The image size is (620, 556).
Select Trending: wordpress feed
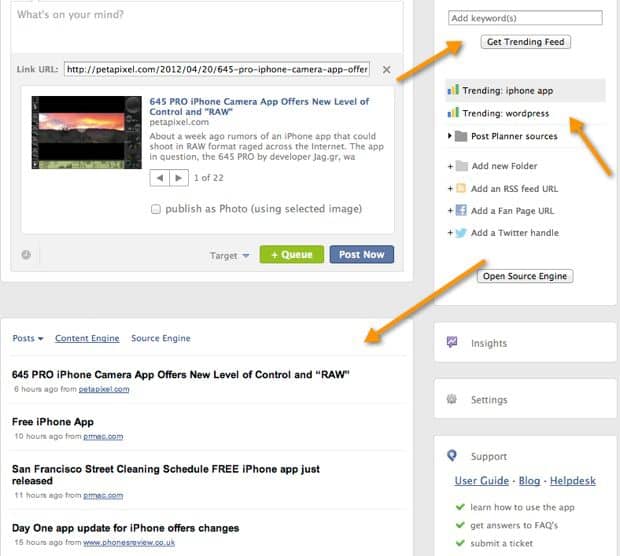pyautogui.click(x=525, y=113)
